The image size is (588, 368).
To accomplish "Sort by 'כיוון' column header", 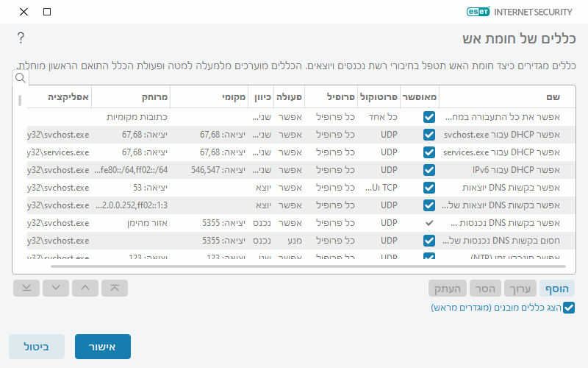I will [x=262, y=97].
